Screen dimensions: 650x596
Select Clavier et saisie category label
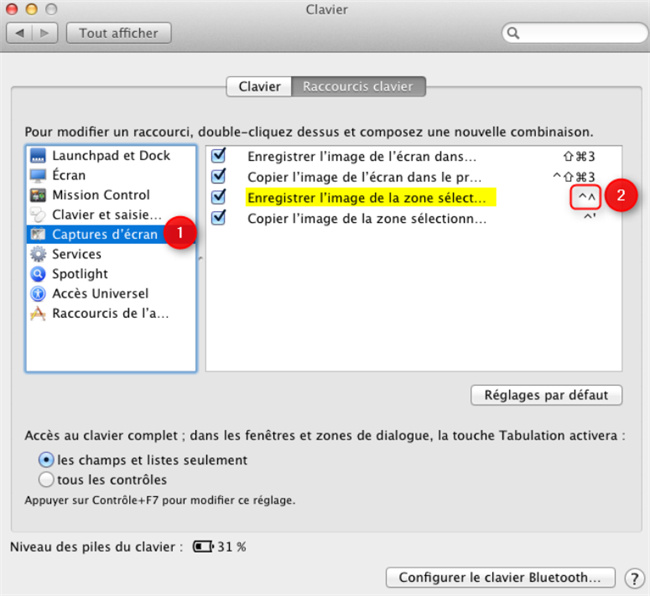(107, 214)
